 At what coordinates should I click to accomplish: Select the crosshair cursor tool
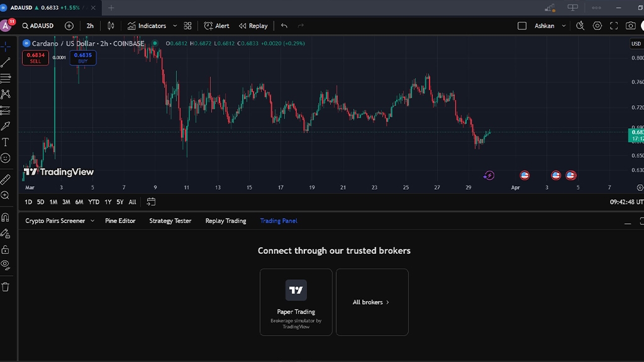point(5,47)
